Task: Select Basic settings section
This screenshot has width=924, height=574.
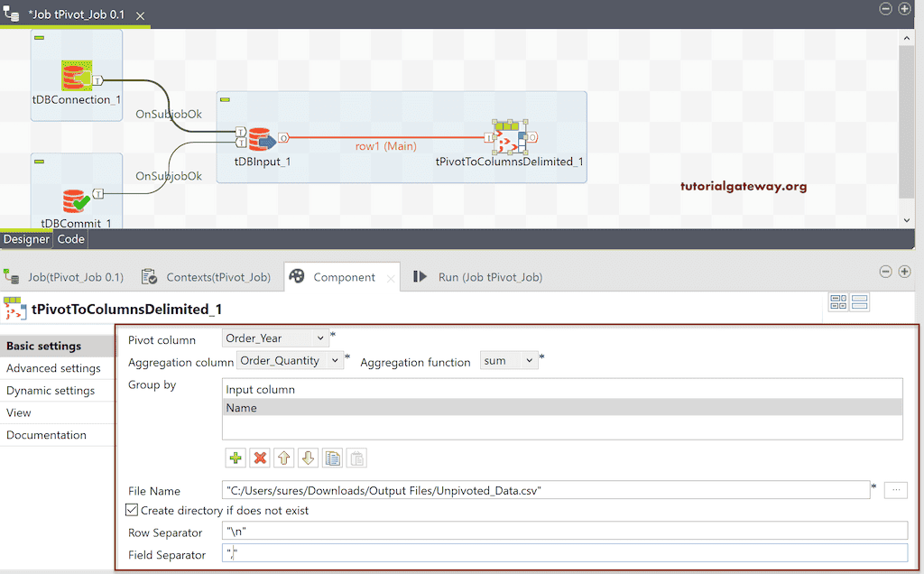Action: 58,346
